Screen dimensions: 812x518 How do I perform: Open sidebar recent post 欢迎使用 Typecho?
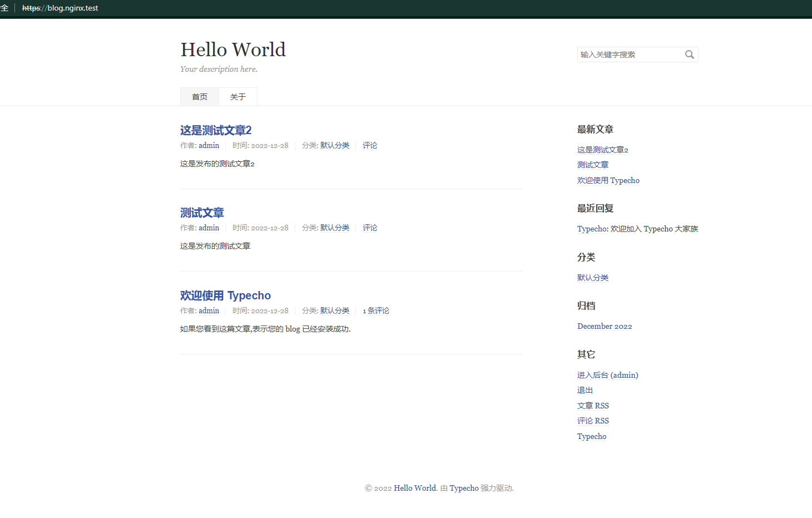point(608,180)
